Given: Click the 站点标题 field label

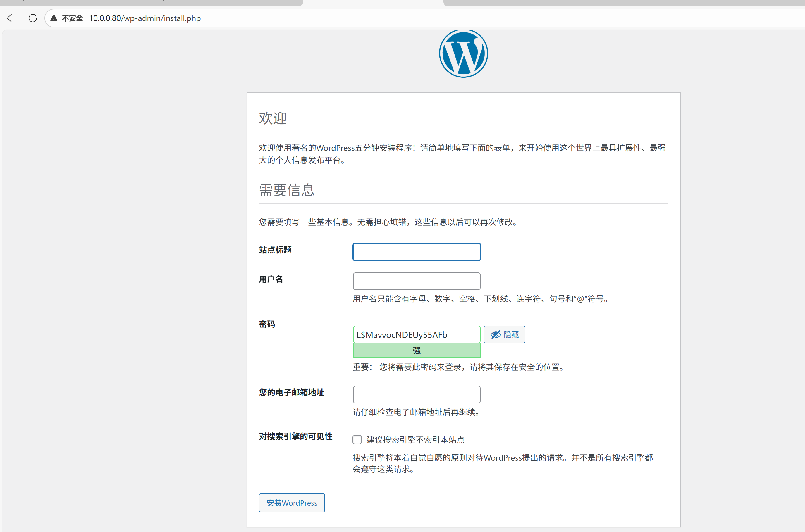Looking at the screenshot, I should [275, 250].
